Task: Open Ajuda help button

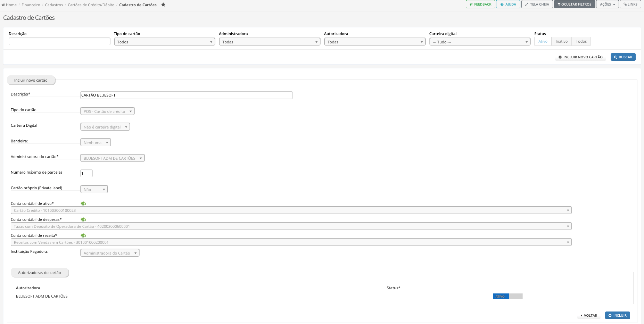Action: pos(508,4)
